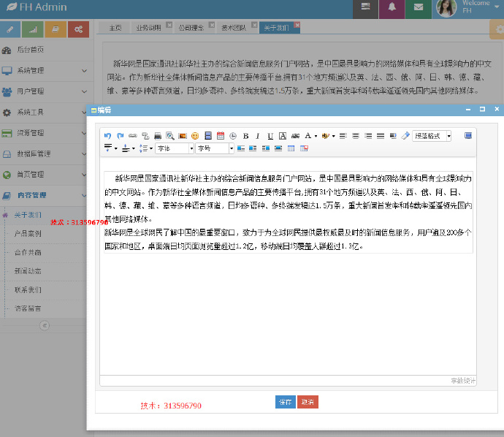504x437 pixels.
Task: Float the image to the right
Action: (266, 148)
